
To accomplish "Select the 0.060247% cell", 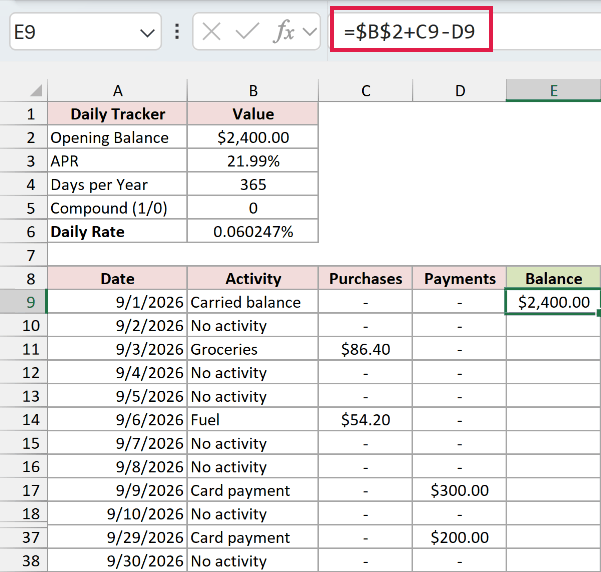I will (x=253, y=232).
